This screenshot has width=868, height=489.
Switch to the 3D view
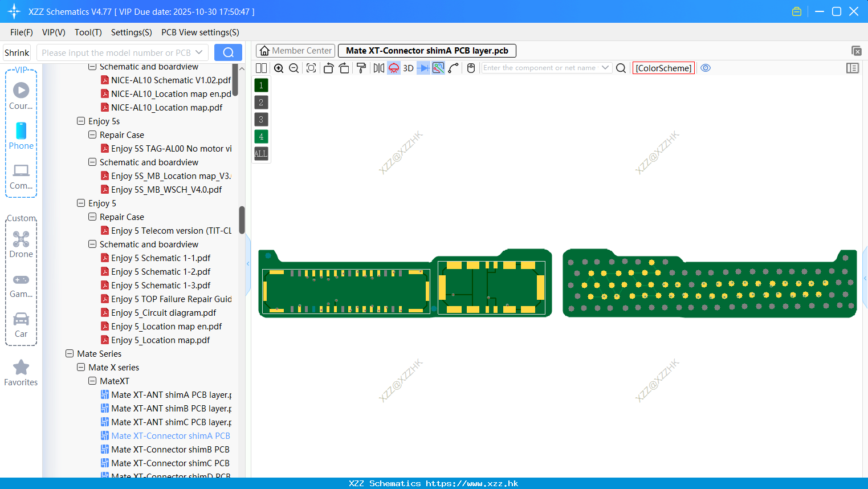[408, 68]
